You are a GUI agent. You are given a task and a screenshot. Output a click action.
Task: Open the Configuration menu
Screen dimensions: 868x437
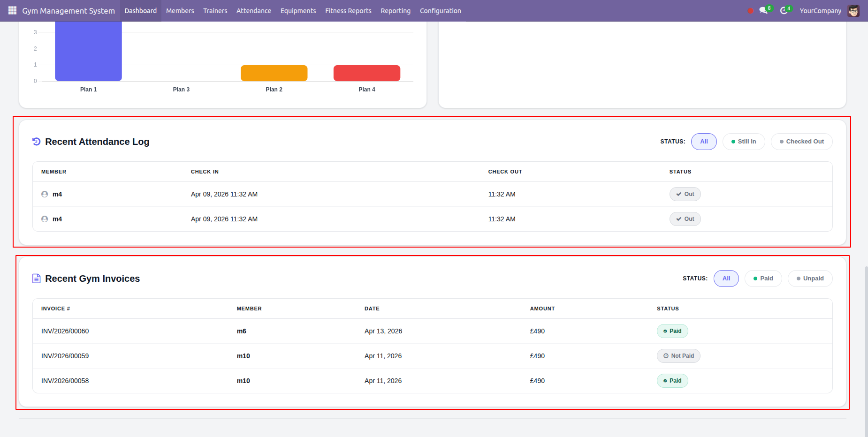tap(441, 11)
